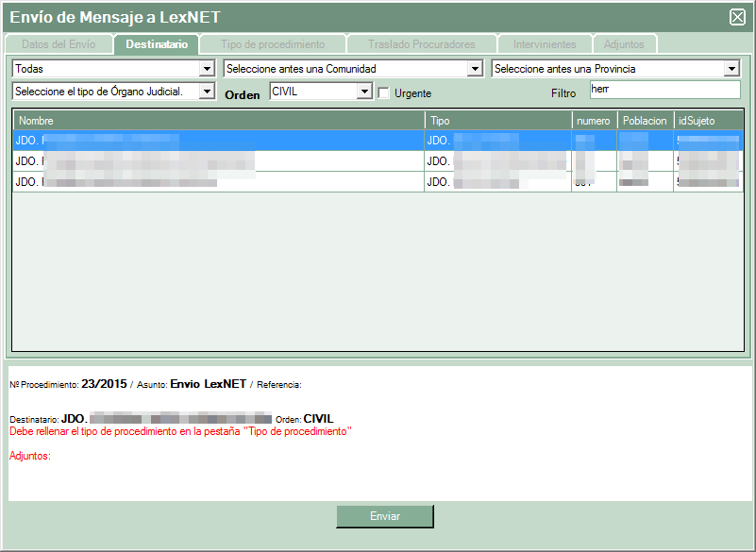Open the Tipo de procedimiento tab

273,44
